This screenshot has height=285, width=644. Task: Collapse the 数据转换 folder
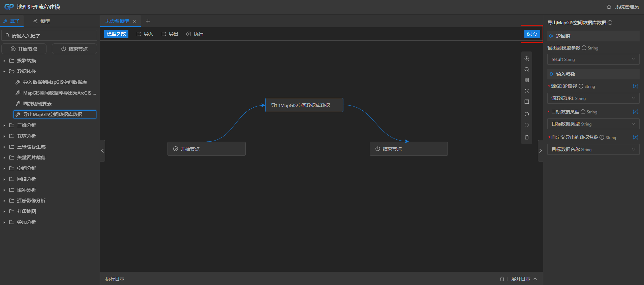click(x=4, y=71)
